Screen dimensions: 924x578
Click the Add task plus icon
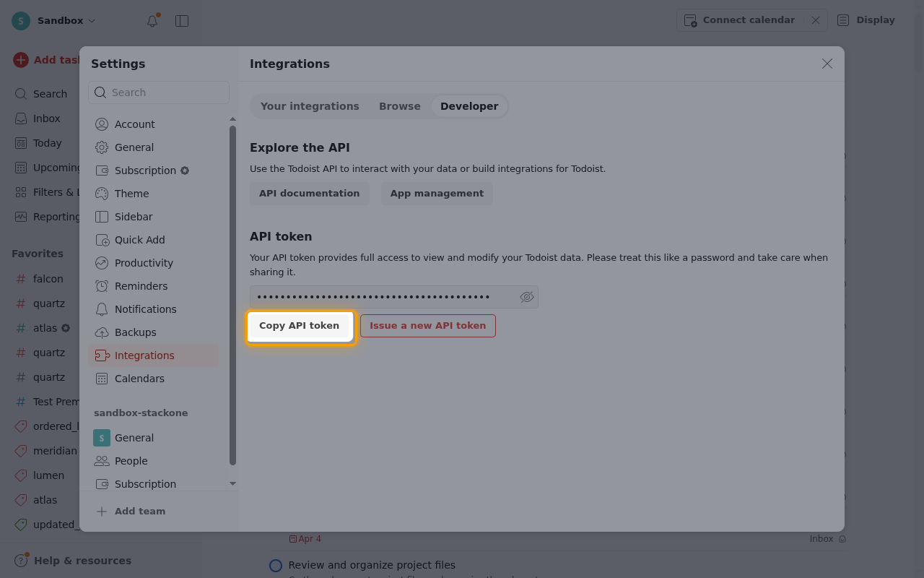tap(21, 60)
